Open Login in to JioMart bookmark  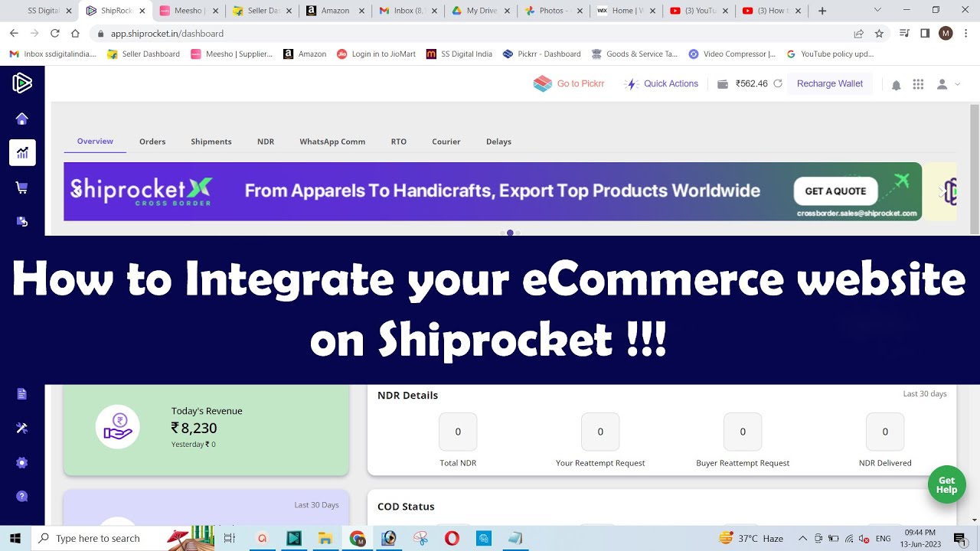376,54
